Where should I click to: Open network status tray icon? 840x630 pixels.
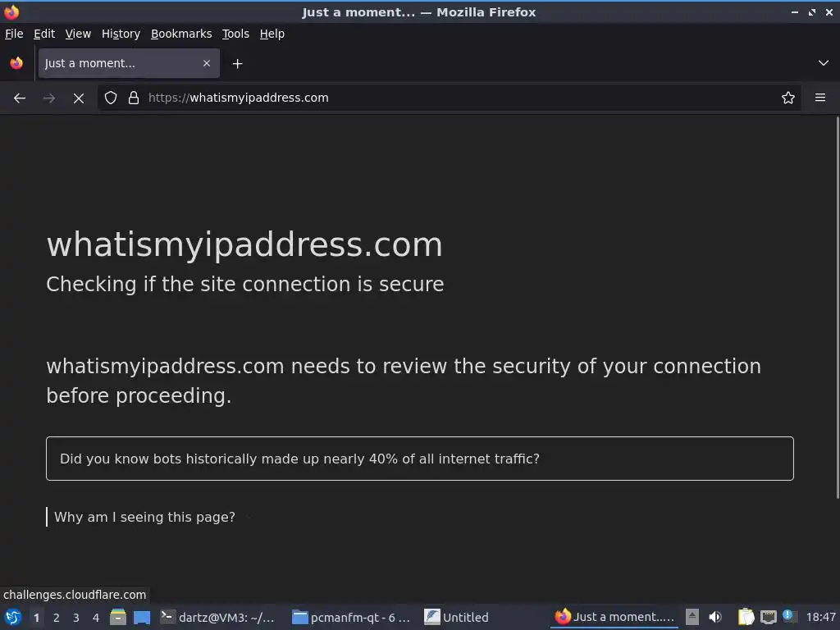click(768, 617)
